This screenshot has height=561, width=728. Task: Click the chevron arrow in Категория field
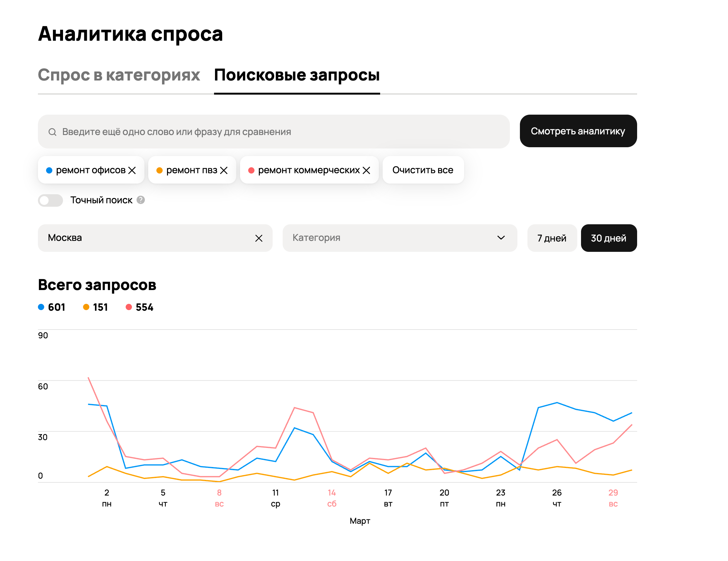pyautogui.click(x=501, y=238)
